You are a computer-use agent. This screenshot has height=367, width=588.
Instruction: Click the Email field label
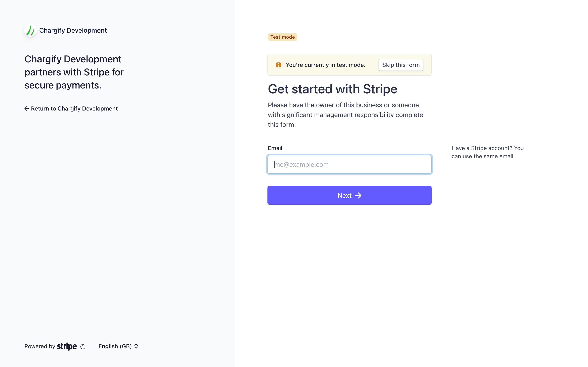[275, 148]
